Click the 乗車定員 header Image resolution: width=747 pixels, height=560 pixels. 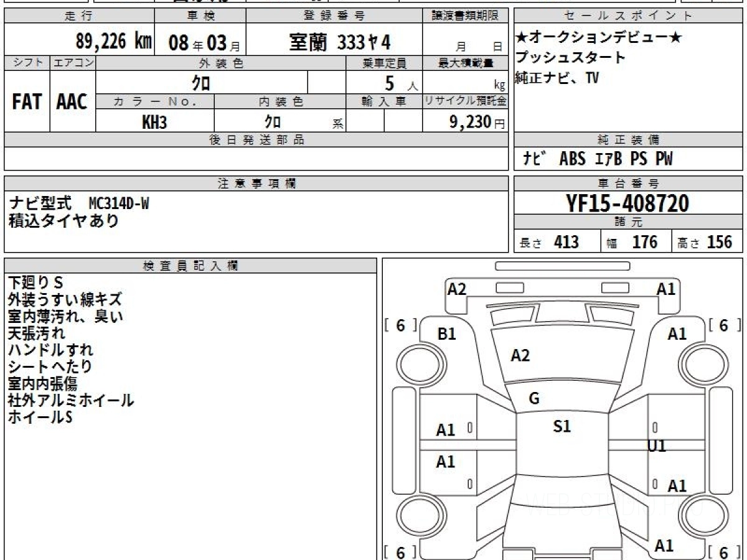click(384, 63)
